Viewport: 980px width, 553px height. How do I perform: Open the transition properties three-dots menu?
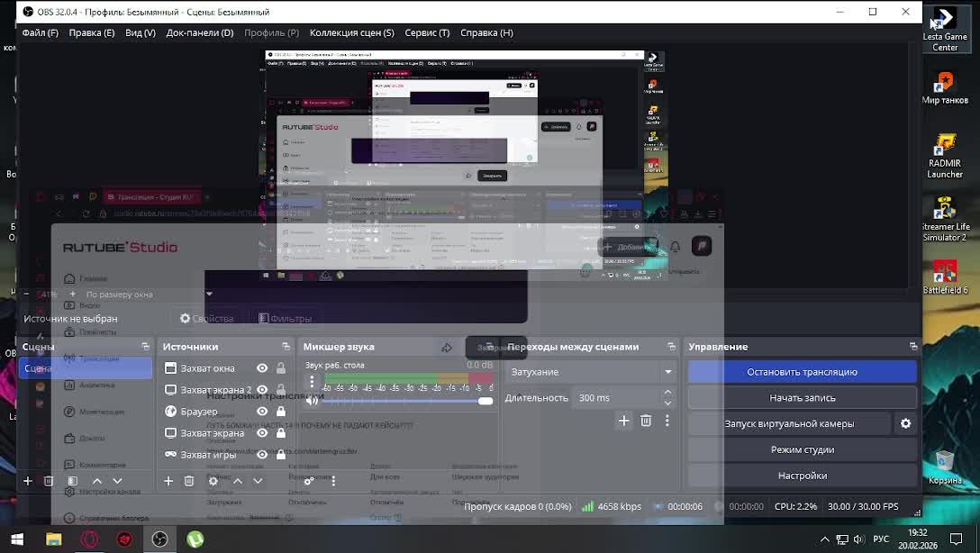667,421
